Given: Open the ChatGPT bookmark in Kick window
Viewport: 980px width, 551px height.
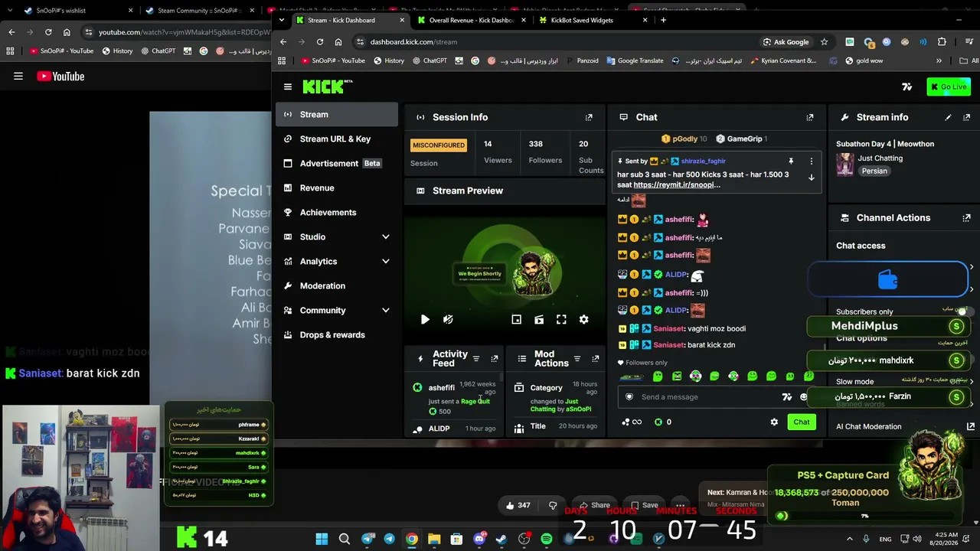Looking at the screenshot, I should (429, 61).
